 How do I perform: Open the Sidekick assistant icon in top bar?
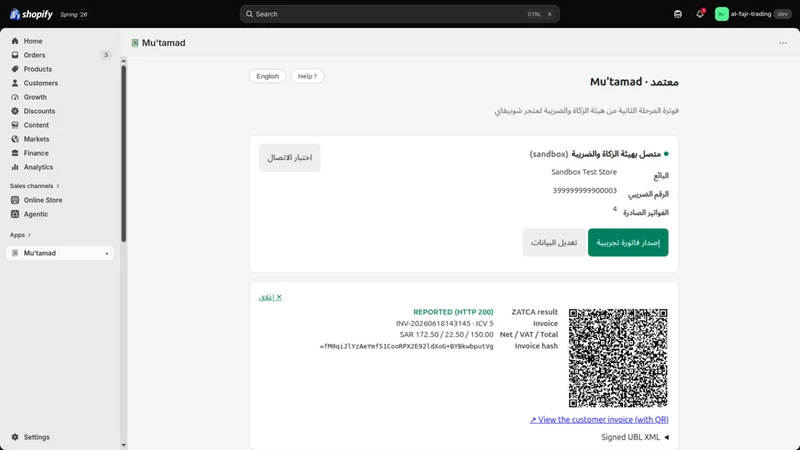[678, 14]
